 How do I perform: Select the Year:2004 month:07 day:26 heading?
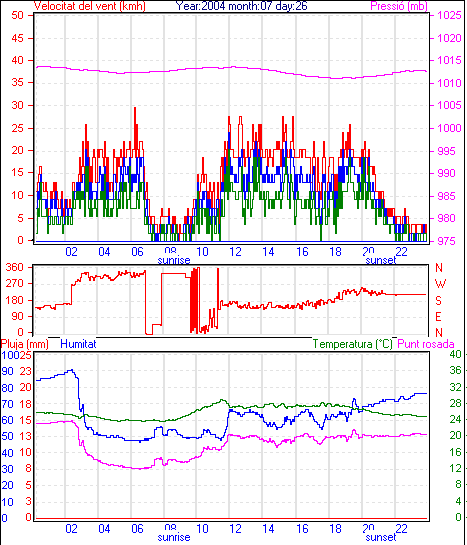(241, 6)
